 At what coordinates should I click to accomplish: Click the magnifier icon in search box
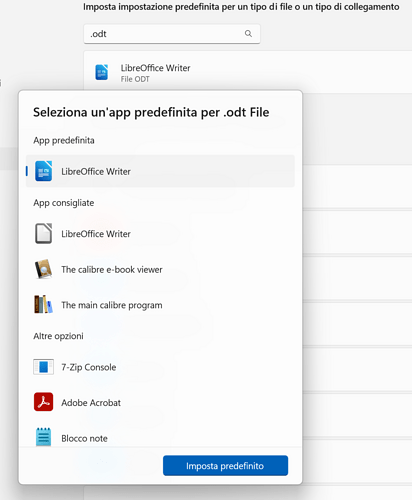point(248,33)
